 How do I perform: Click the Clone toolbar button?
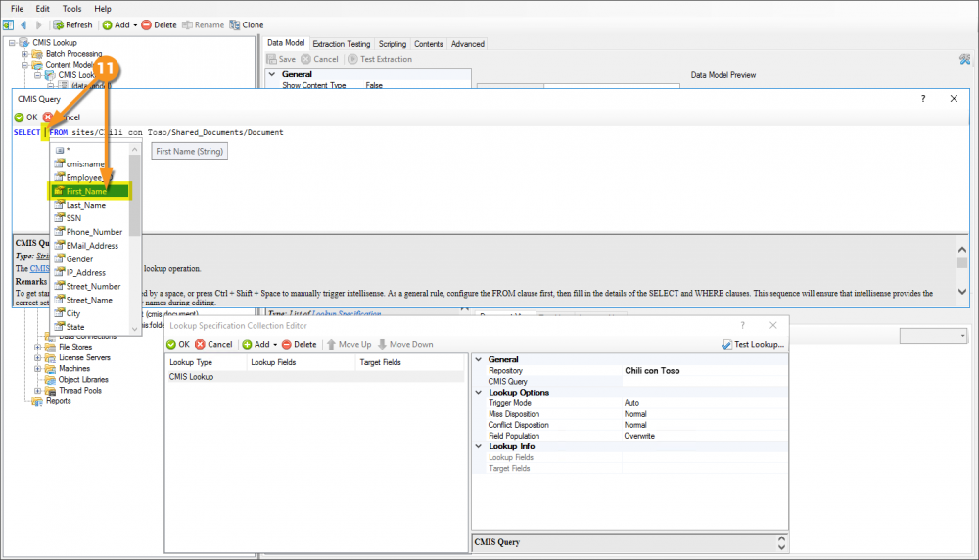click(x=247, y=25)
